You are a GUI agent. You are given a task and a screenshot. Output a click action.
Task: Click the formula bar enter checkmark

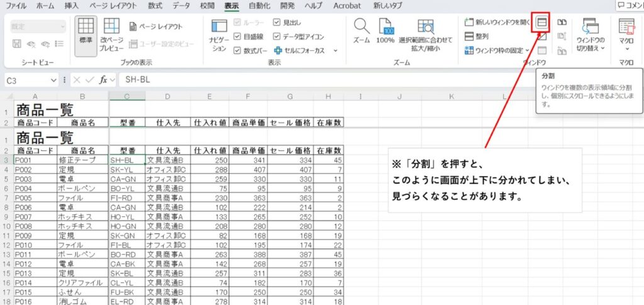(x=89, y=80)
